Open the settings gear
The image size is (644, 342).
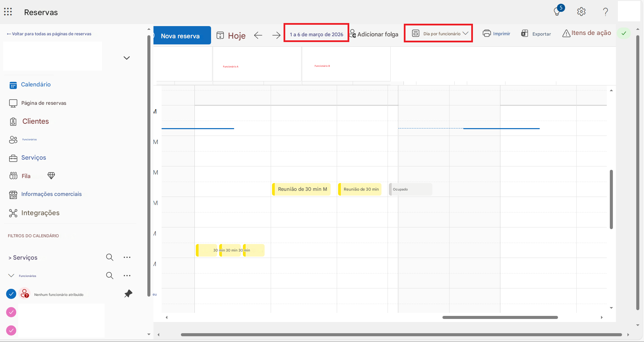click(581, 12)
